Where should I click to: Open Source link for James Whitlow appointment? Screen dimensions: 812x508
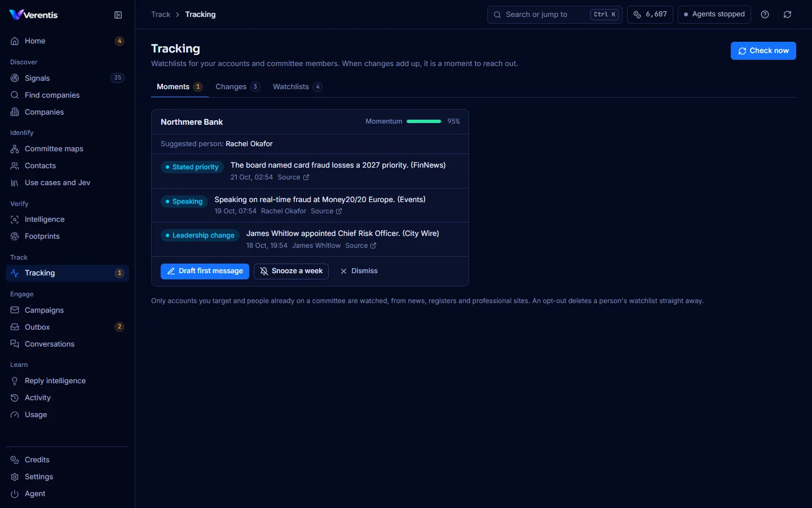tap(361, 246)
